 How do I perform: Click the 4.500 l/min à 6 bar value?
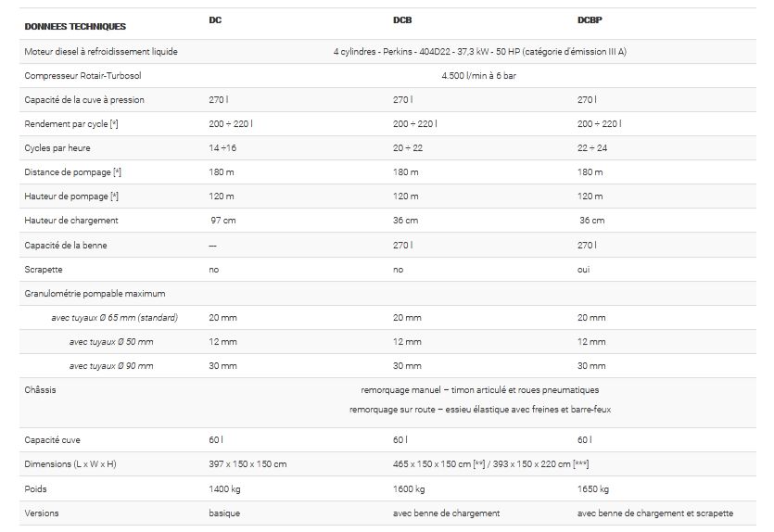pyautogui.click(x=479, y=76)
